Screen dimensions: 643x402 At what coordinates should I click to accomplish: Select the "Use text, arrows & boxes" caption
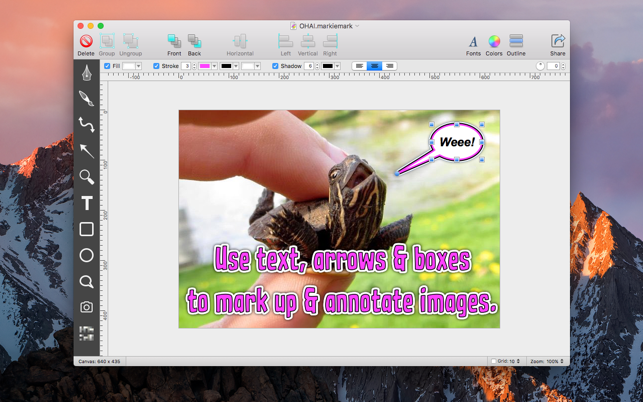click(x=342, y=259)
